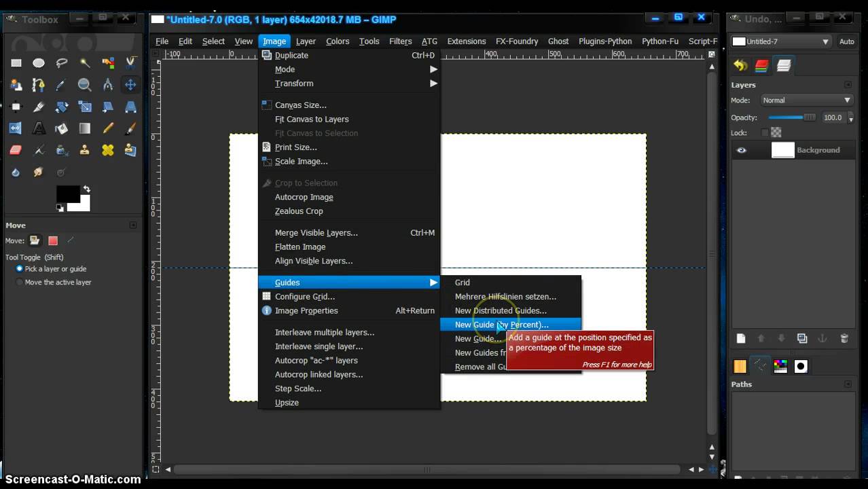The image size is (868, 489).
Task: Select the Flip tool
Action: coord(16,128)
